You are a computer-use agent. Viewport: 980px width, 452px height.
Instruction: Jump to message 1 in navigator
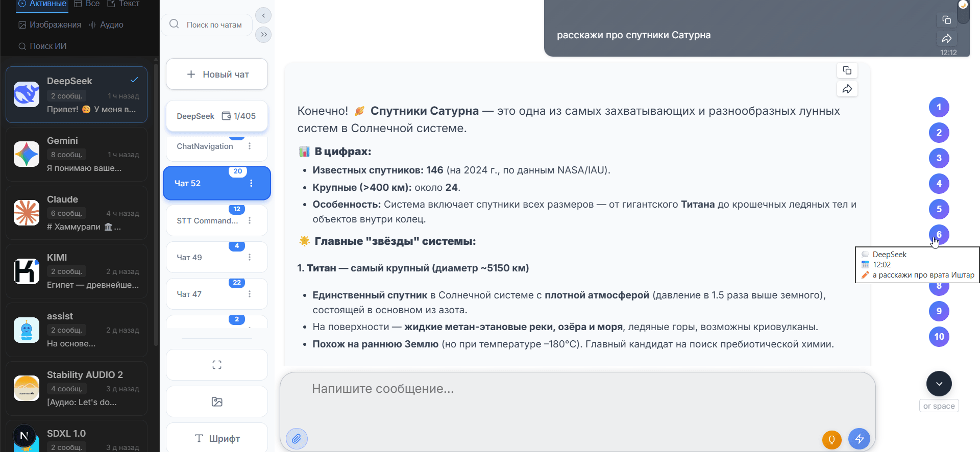tap(939, 107)
